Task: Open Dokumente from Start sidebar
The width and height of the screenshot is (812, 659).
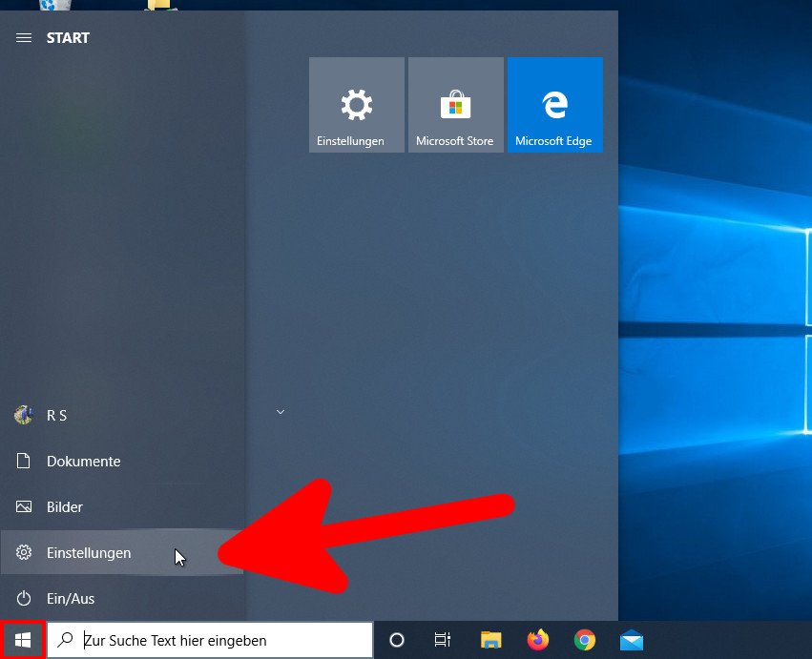Action: click(122, 461)
